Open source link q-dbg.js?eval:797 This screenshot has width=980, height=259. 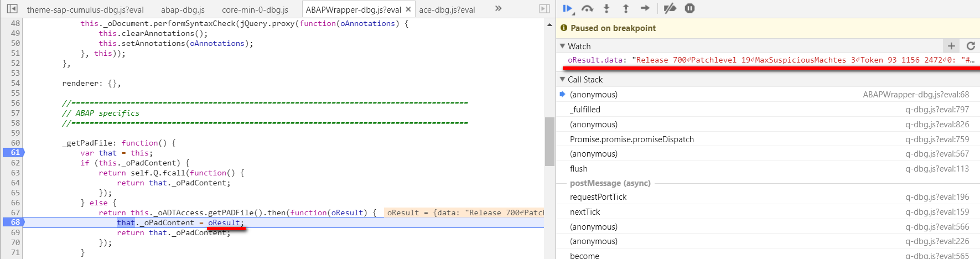click(x=937, y=110)
